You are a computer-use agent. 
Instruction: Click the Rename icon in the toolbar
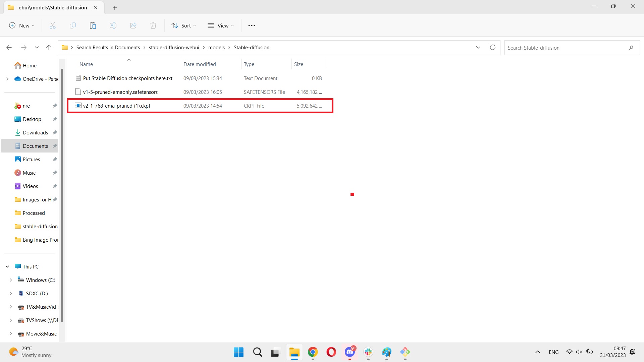[113, 25]
